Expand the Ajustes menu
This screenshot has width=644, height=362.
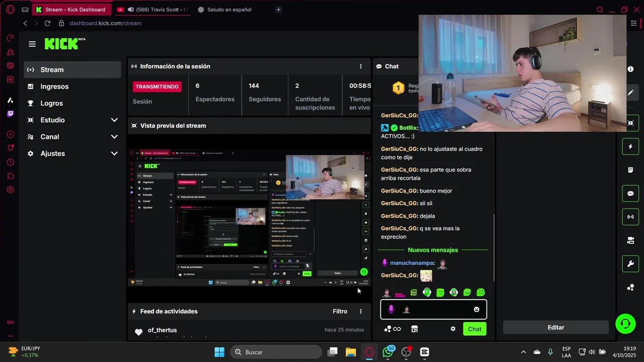[x=72, y=153]
